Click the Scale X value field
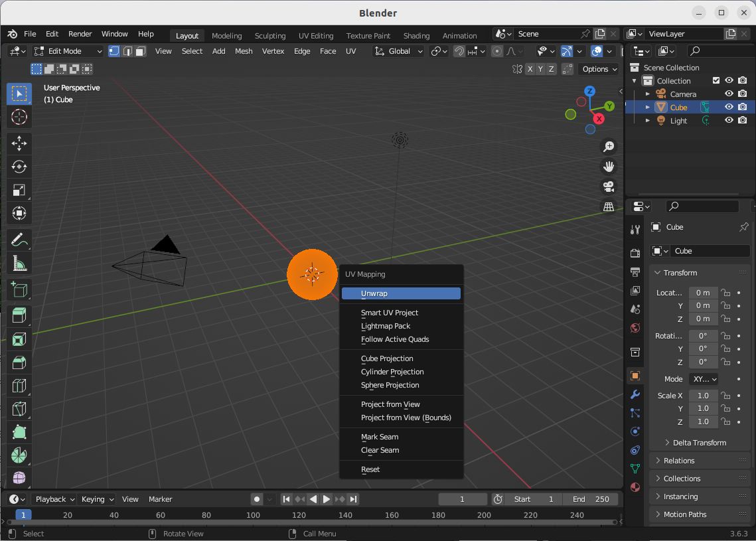This screenshot has width=756, height=541. [x=703, y=396]
